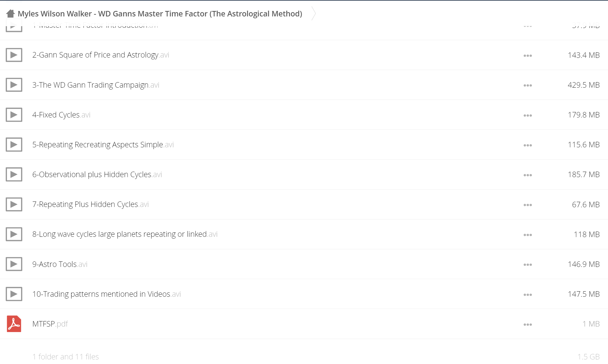
Task: Open 5-Repeating Recreating Aspects Simple.avi
Action: pyautogui.click(x=103, y=145)
